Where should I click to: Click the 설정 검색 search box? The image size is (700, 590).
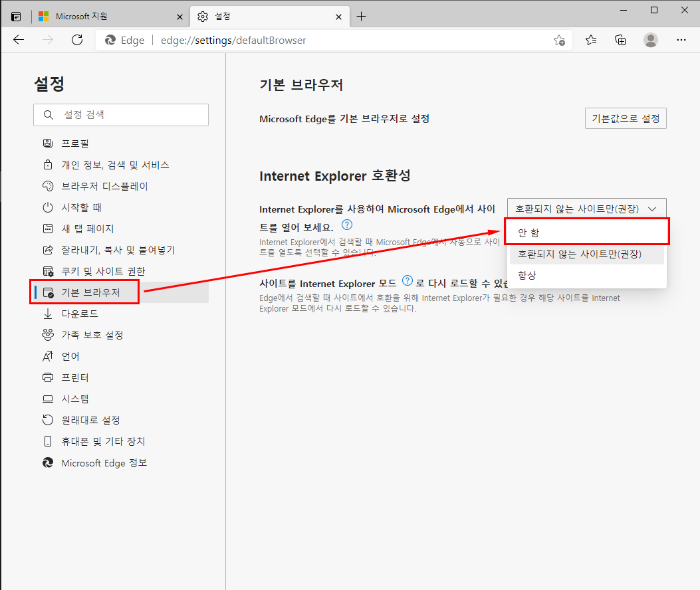click(121, 115)
